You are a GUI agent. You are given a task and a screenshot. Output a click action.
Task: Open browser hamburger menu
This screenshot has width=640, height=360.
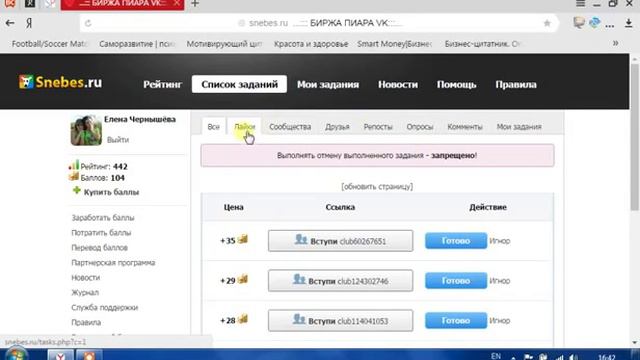pos(580,3)
